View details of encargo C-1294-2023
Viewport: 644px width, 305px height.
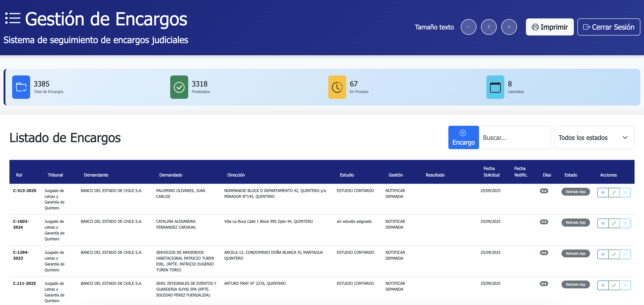(603, 254)
